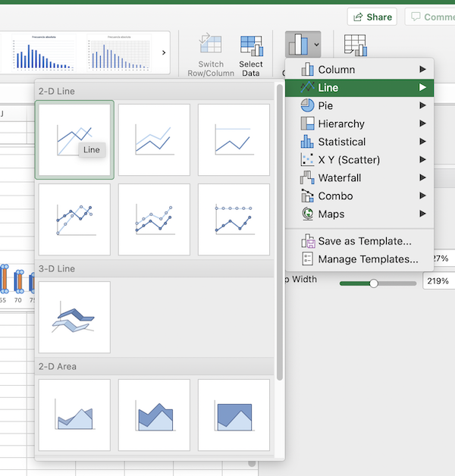Image resolution: width=455 pixels, height=476 pixels.
Task: Expand chart styles gallery arrow
Action: (165, 52)
